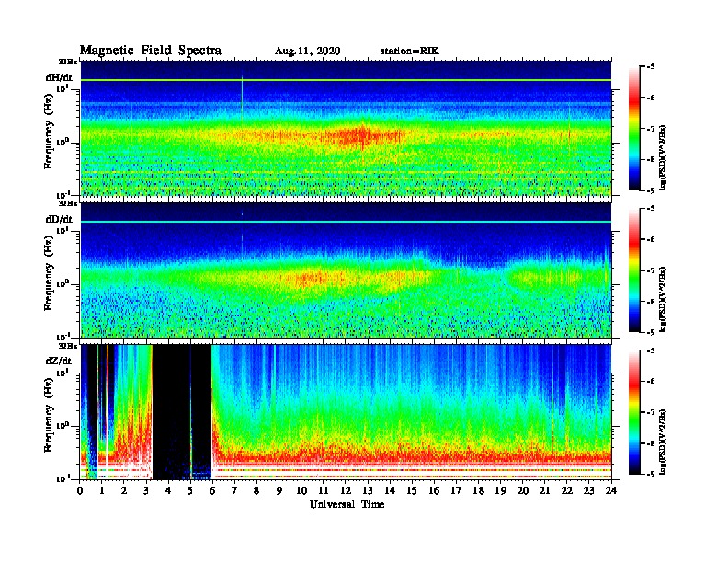This screenshot has height=563, width=728.
Task: Click hour tick label "15" on time axis
Action: tap(412, 491)
